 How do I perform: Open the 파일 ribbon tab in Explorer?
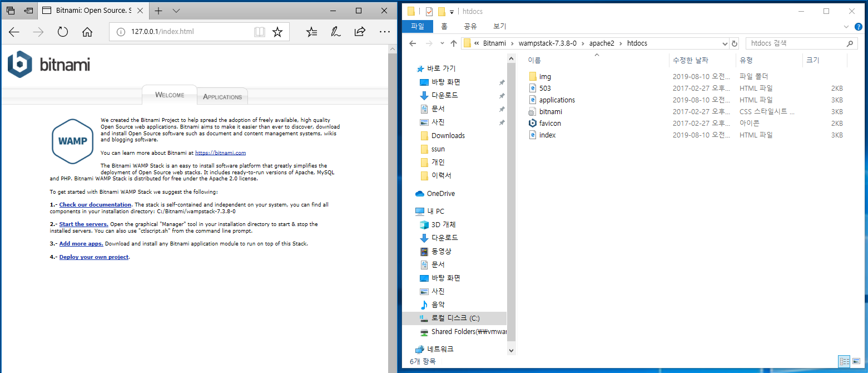tap(418, 26)
